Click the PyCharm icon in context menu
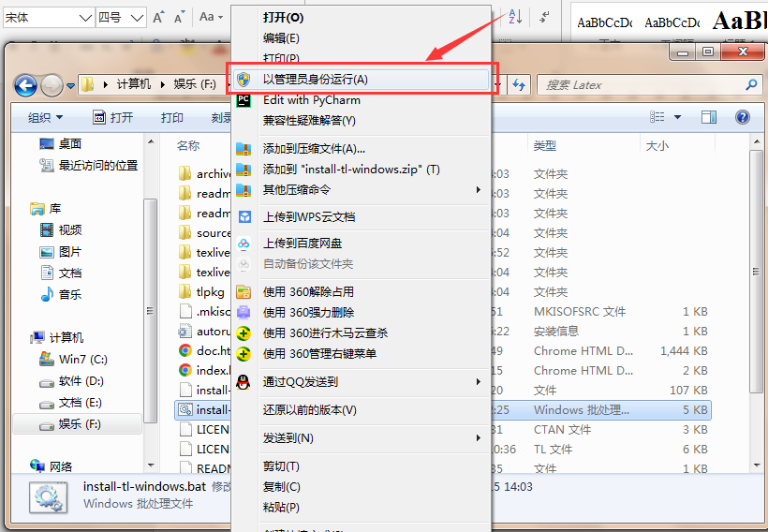 click(244, 100)
